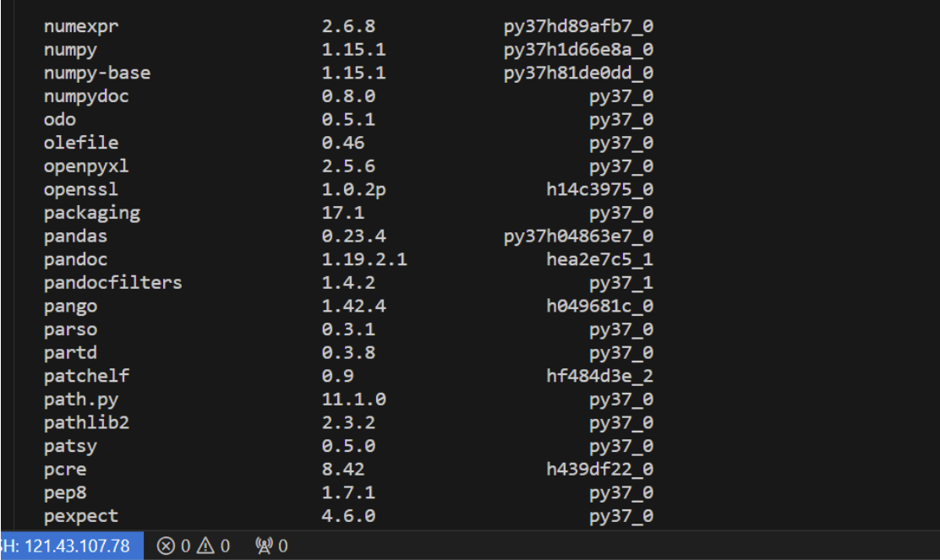Open the SSH 121.43.107.78 remote indicator
This screenshot has height=560, width=940.
[x=68, y=546]
